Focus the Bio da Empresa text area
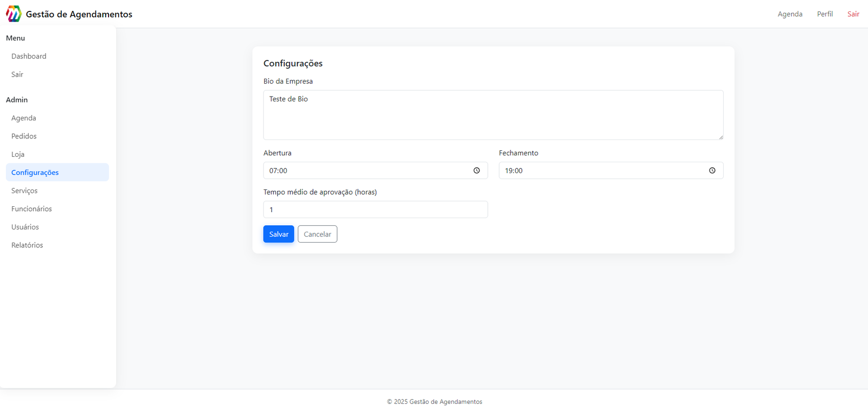 tap(493, 115)
